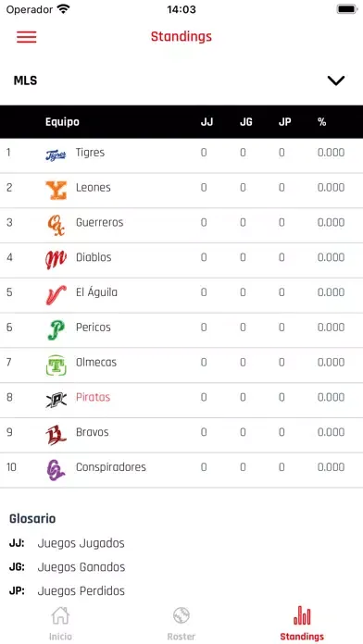Select the Conspiradores team name
This screenshot has height=644, width=363.
pyautogui.click(x=111, y=467)
